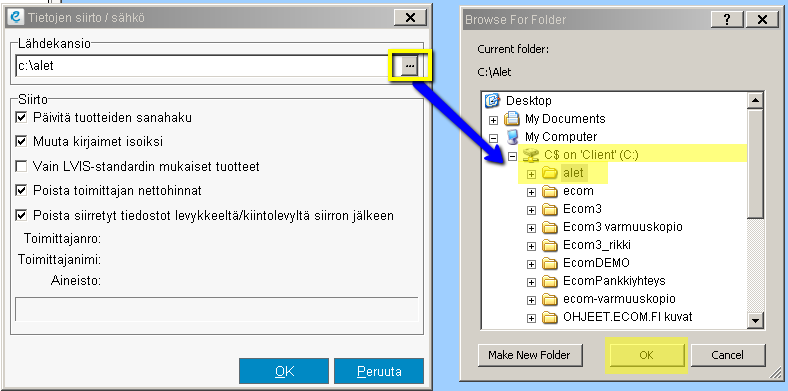Image resolution: width=788 pixels, height=391 pixels.
Task: Select the OHJEET.ECOM.FI kuvat folder icon
Action: 550,317
